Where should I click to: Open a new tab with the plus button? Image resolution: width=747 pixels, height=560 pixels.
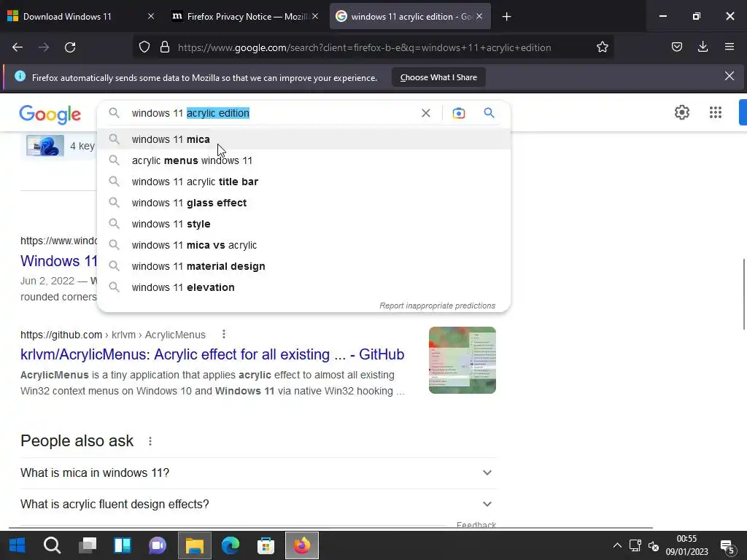coord(506,17)
